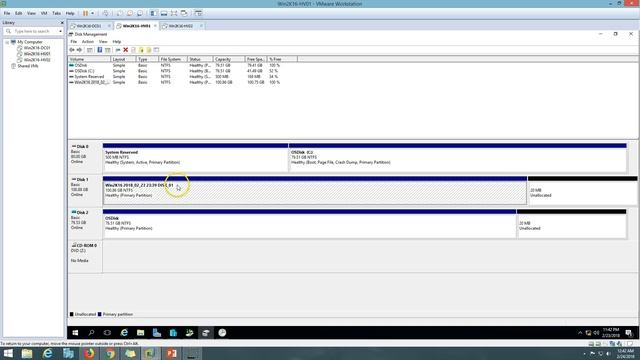Open PowerPoint on host taskbar

(171, 353)
